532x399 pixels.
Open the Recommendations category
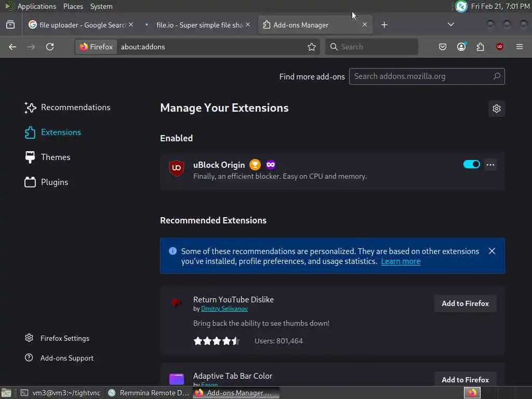point(68,108)
